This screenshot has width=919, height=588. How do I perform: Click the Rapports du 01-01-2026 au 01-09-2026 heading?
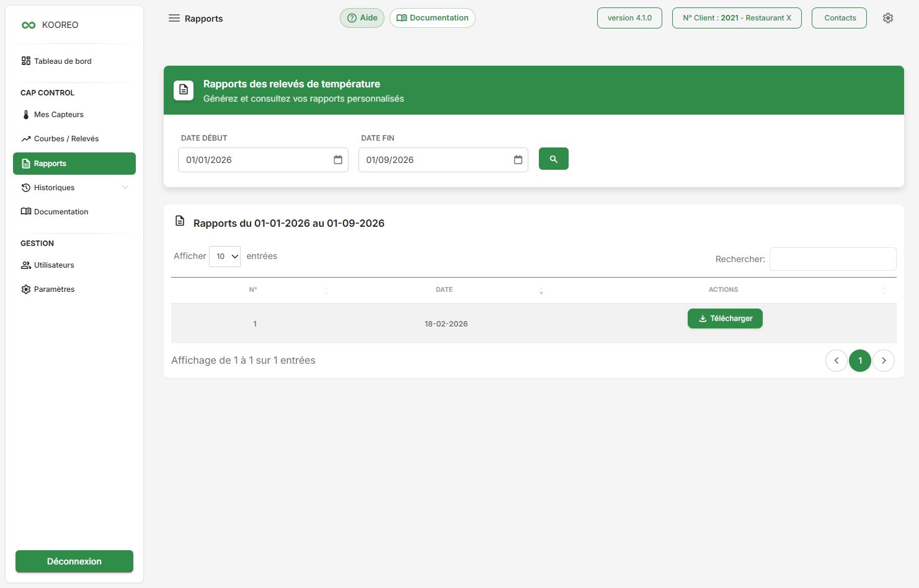coord(289,224)
